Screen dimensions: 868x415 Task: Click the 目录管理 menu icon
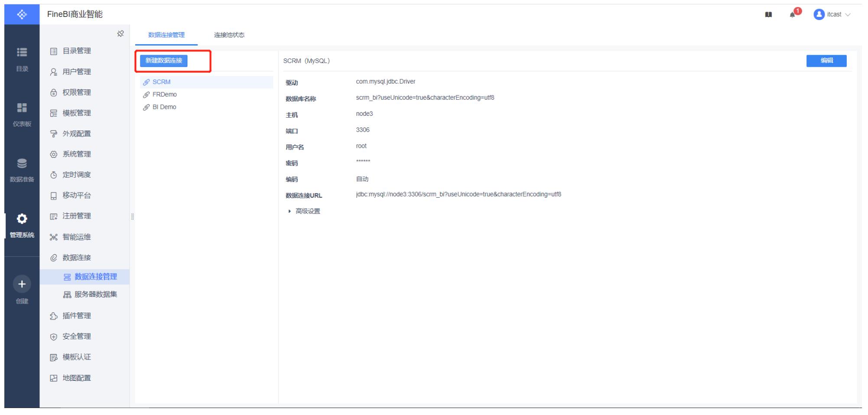pyautogui.click(x=54, y=51)
